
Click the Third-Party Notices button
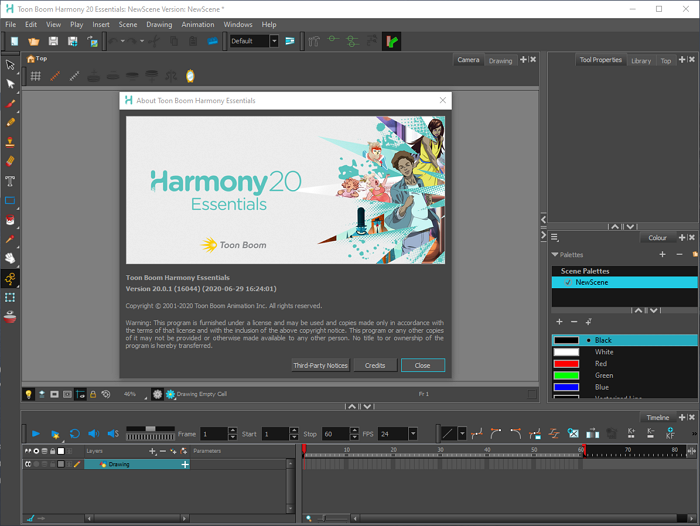pyautogui.click(x=321, y=365)
